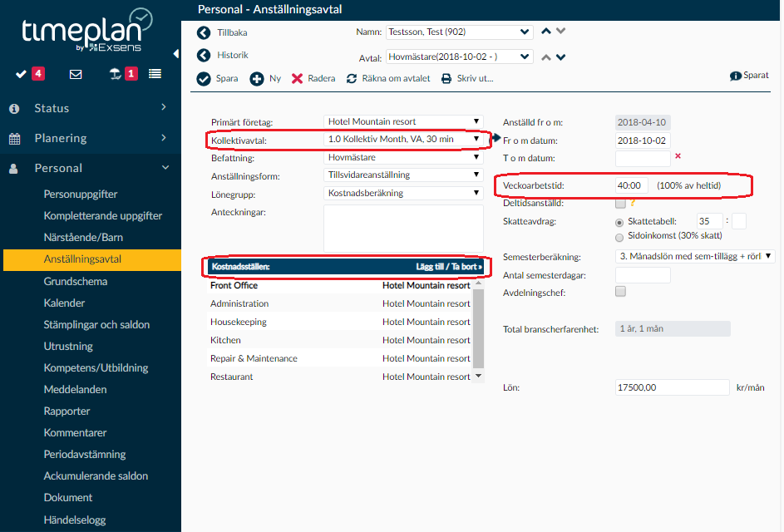Toggle the Avdelningschef checkbox
The image size is (784, 532).
pyautogui.click(x=620, y=291)
